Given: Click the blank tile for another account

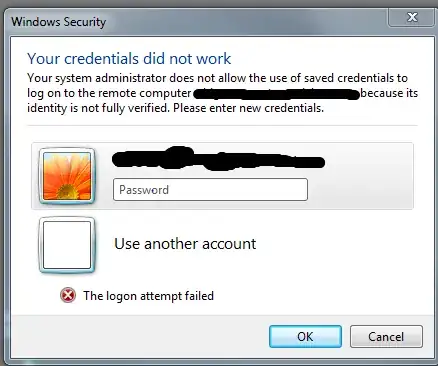Looking at the screenshot, I should click(67, 245).
